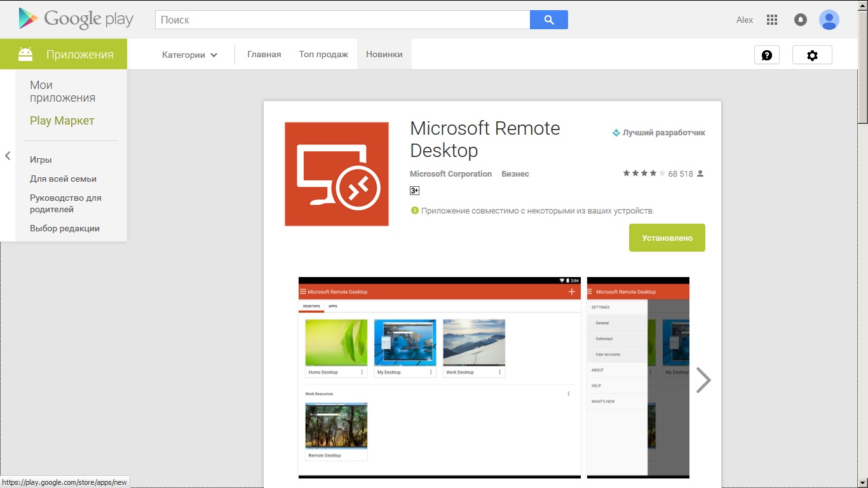Click the Alex account name
868x488 pixels.
tap(745, 20)
